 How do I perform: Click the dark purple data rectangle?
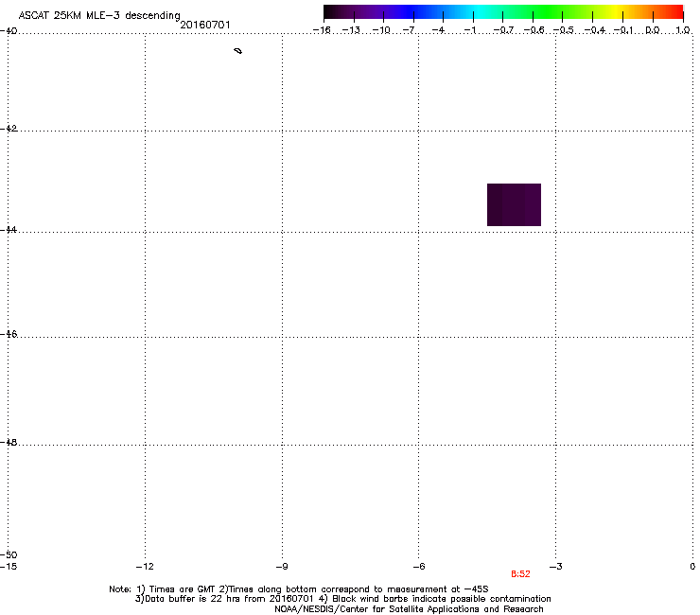[x=514, y=204]
